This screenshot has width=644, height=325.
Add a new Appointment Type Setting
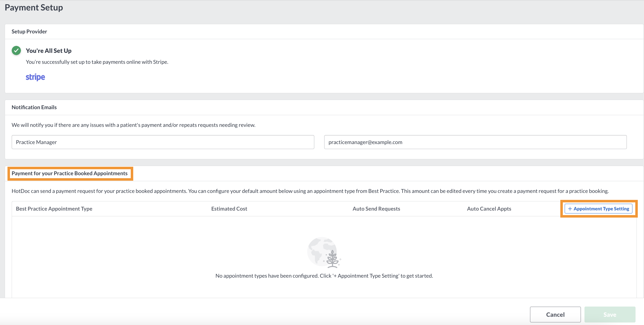click(x=598, y=209)
